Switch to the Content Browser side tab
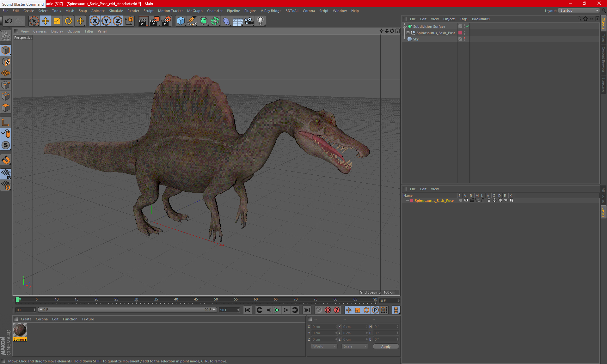This screenshot has width=607, height=364. click(604, 59)
